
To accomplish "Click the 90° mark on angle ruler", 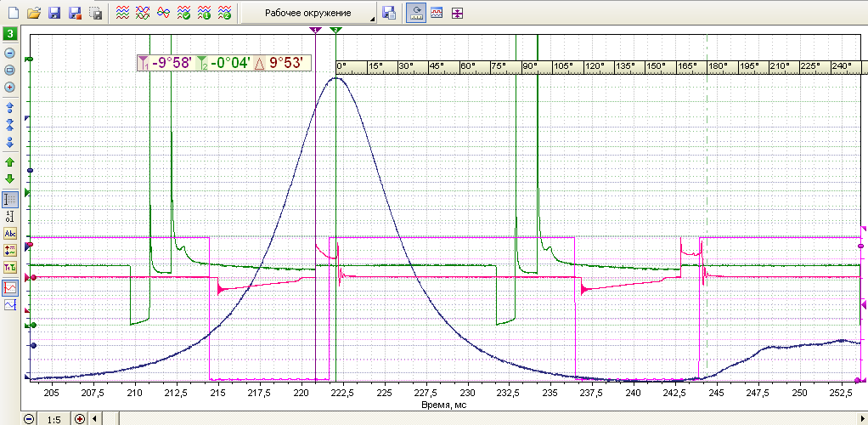I will click(530, 66).
